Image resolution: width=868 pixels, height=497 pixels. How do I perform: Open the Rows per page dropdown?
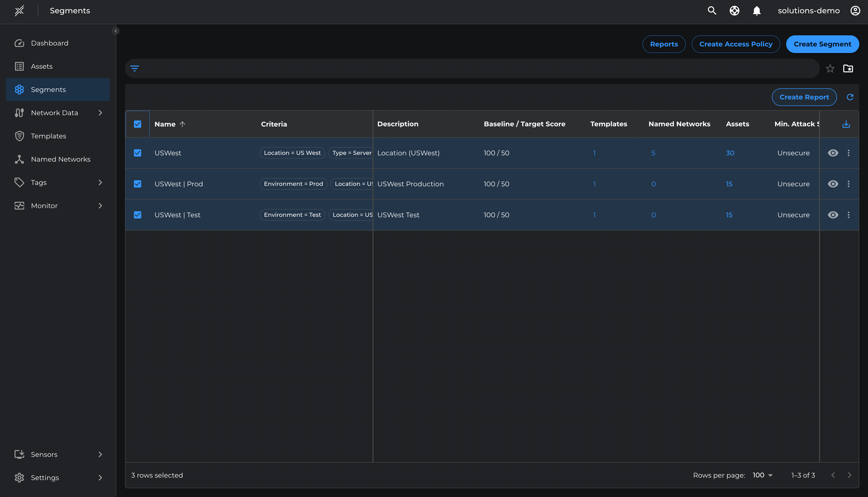763,475
